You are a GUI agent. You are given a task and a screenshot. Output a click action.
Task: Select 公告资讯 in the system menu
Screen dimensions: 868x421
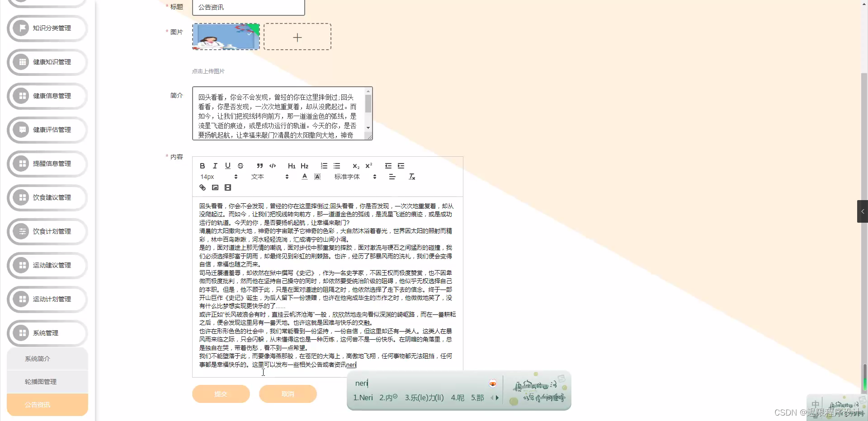click(x=38, y=404)
